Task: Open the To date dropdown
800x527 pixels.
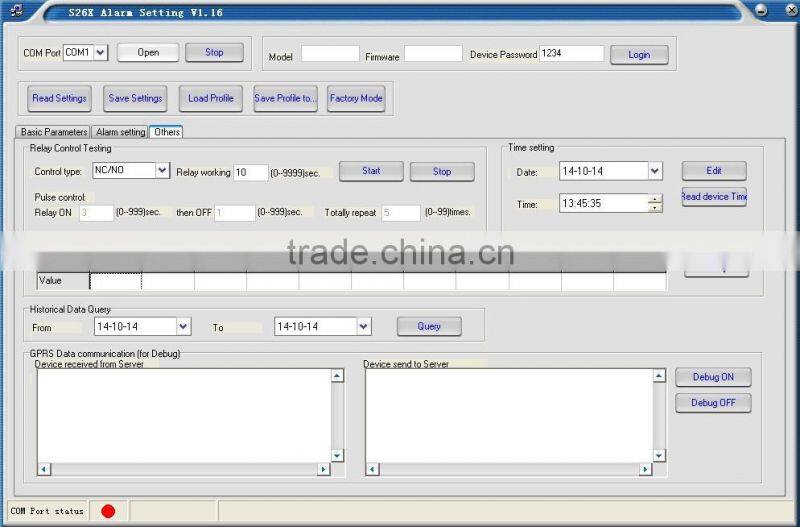Action: click(x=363, y=327)
